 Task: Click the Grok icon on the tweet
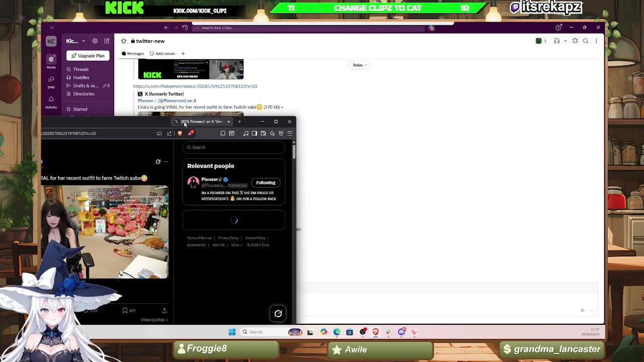coord(158,162)
